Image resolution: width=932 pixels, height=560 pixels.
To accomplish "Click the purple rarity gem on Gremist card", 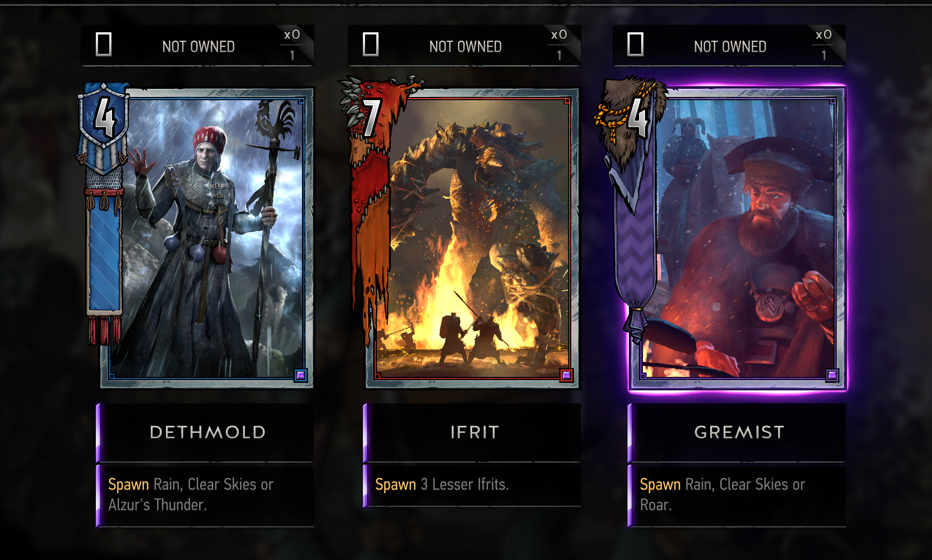I will [832, 375].
